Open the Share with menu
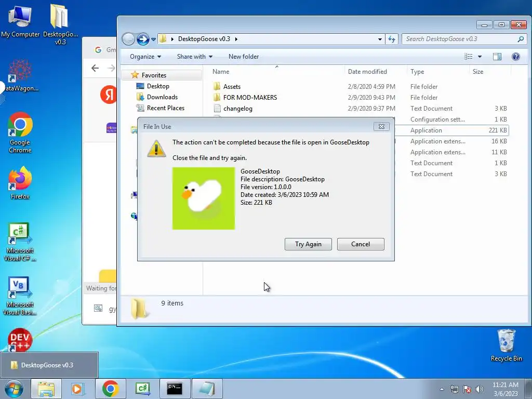Viewport: 532px width, 399px height. 195,57
